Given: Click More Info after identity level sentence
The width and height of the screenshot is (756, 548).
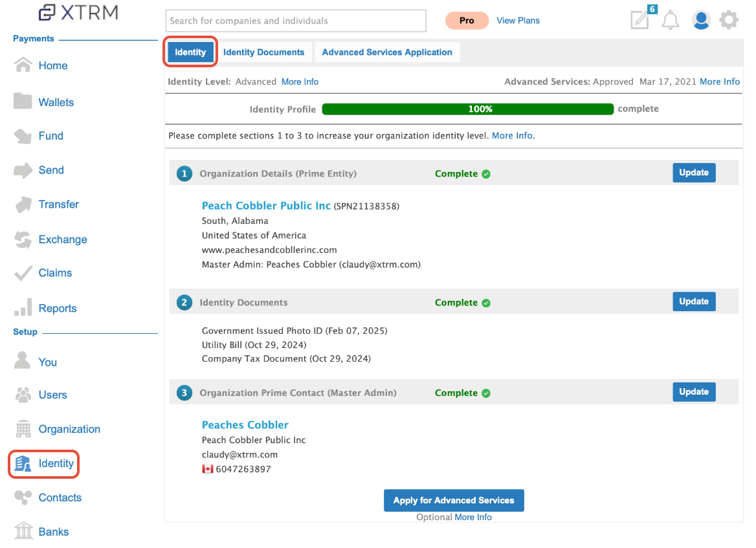Looking at the screenshot, I should click(x=513, y=135).
